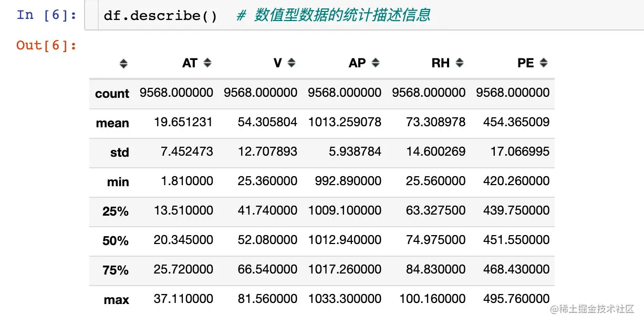Screen dimensions: 644x324
Task: Click the max AT value 37.110000
Action: click(183, 299)
